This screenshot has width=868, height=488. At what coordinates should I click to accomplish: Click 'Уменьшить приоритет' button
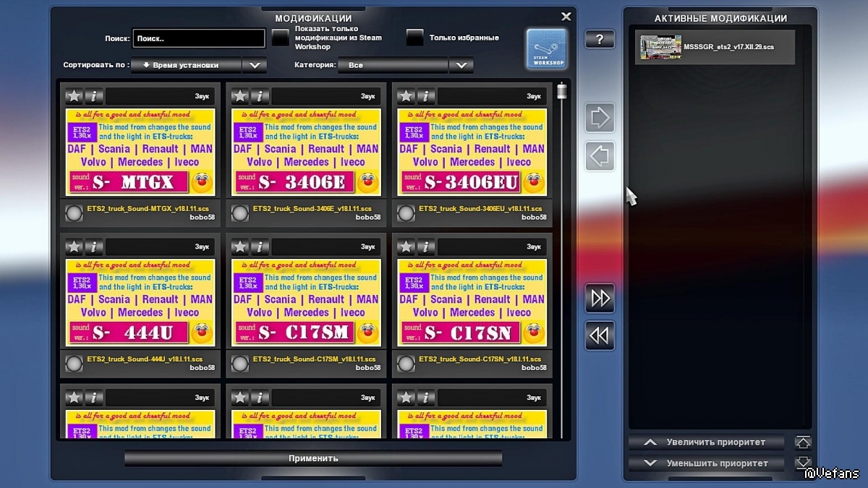(707, 463)
